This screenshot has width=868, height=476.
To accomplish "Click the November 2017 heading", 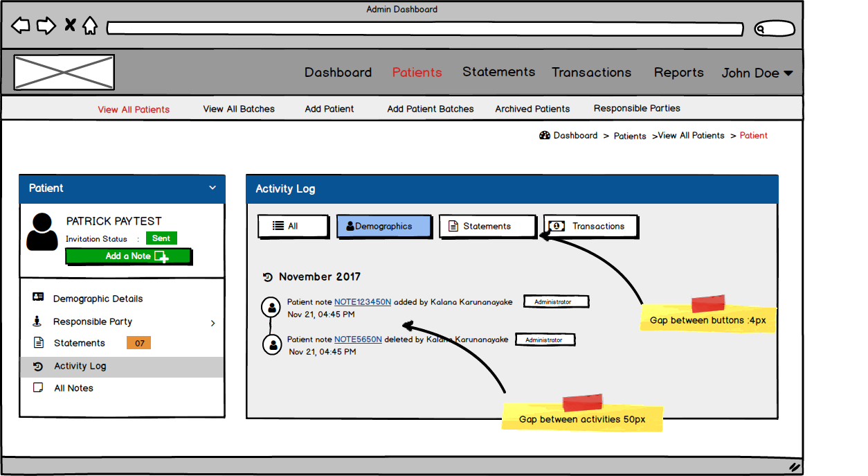I will (x=320, y=276).
